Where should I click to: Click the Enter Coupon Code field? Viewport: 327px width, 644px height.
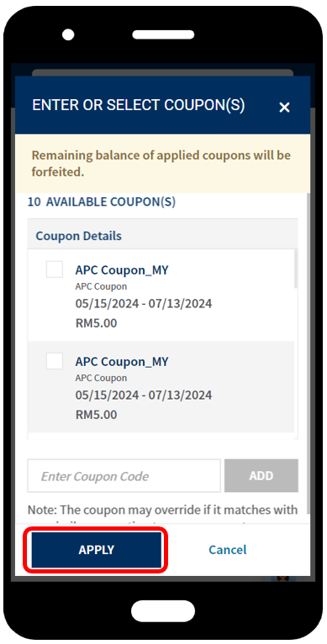124,475
